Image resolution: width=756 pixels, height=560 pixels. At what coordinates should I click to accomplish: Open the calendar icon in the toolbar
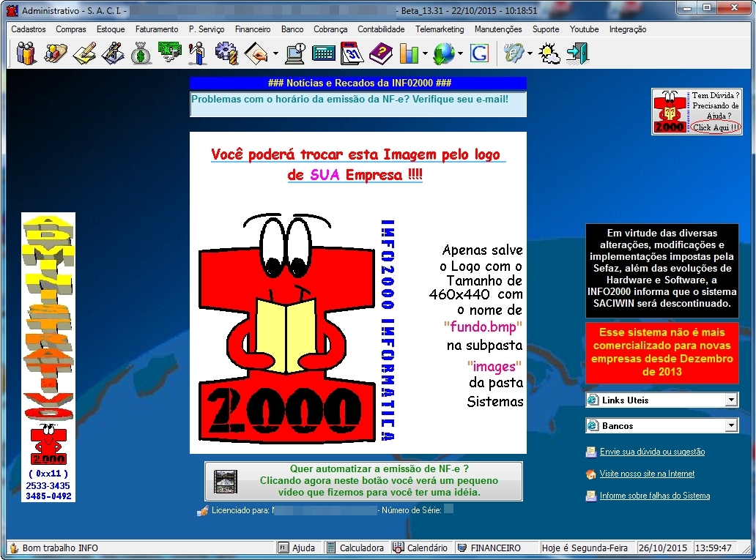click(352, 53)
